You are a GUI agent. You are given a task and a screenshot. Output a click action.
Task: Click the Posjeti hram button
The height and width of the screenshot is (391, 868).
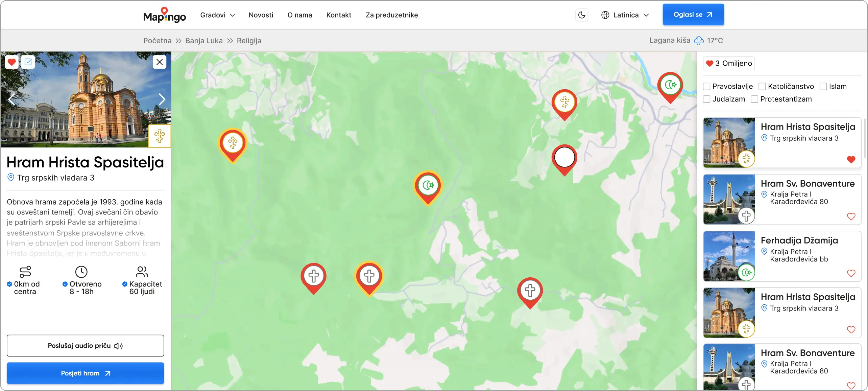(x=85, y=373)
